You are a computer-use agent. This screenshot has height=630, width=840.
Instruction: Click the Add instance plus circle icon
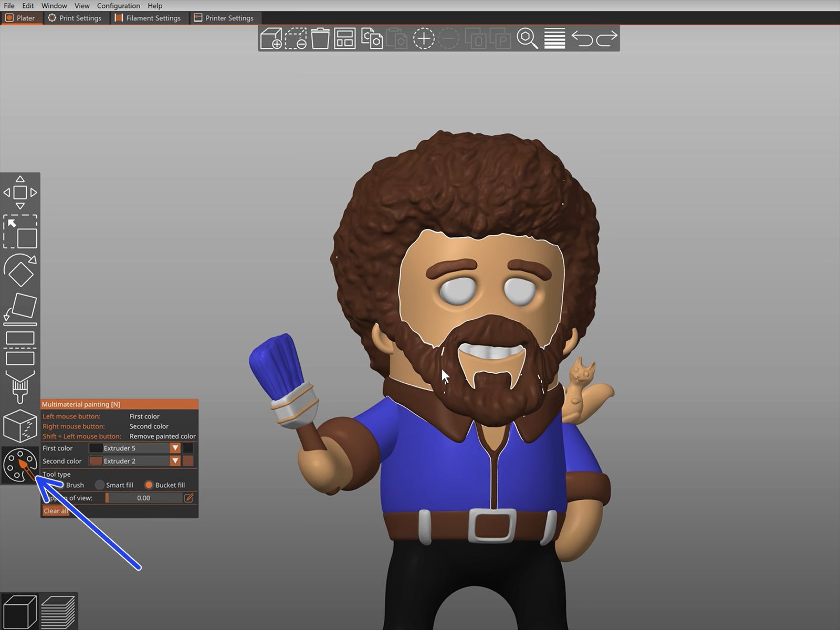click(x=424, y=39)
